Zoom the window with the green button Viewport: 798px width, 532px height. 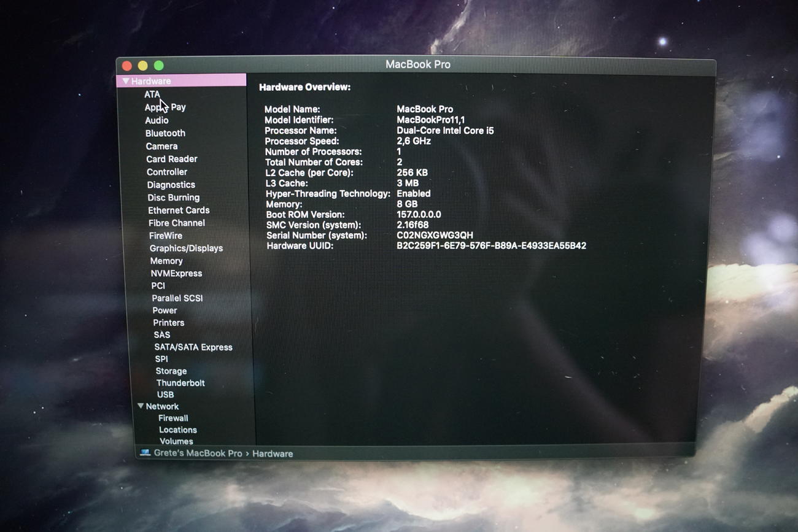pos(158,66)
